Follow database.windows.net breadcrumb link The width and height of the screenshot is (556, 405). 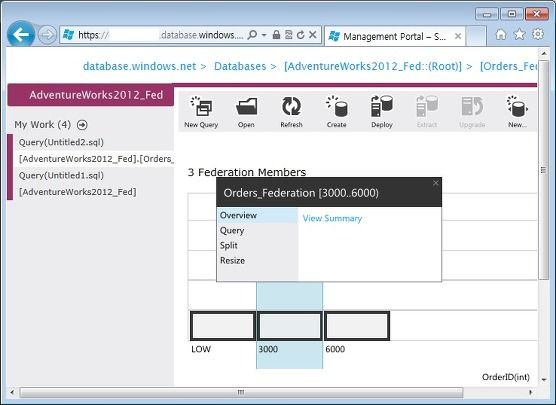coord(139,66)
